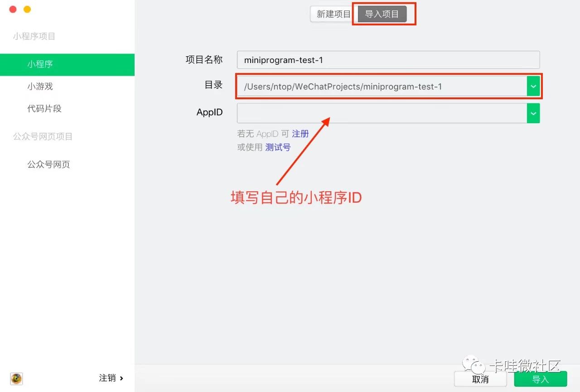
Task: Expand the 目录 dropdown arrow
Action: [533, 87]
